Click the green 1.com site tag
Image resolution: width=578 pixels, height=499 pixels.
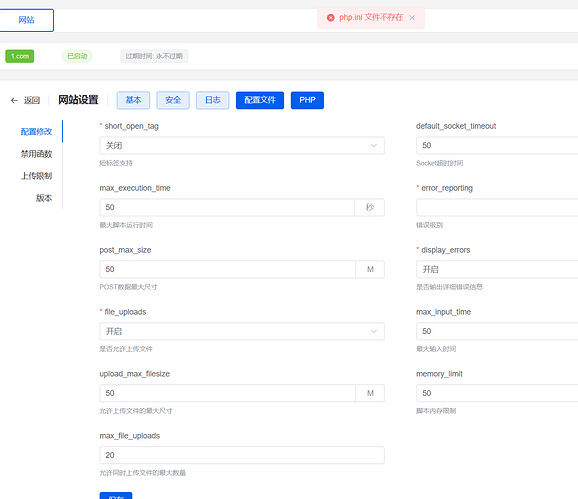click(20, 56)
